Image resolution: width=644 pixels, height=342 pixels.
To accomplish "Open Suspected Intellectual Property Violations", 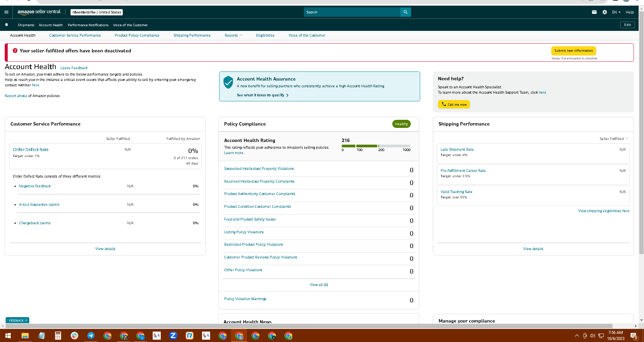I will [259, 169].
